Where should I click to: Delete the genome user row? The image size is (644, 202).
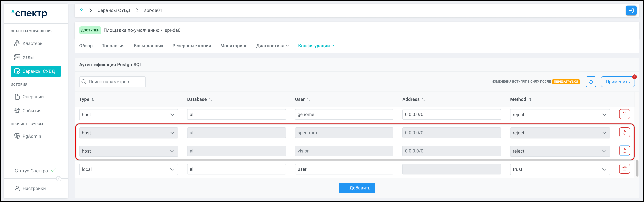pyautogui.click(x=624, y=114)
